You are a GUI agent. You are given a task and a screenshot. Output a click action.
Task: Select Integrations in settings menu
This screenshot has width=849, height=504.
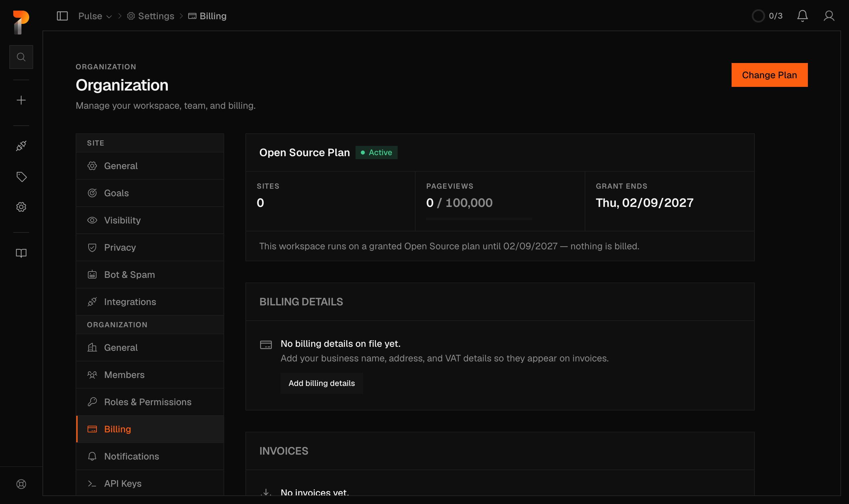point(150,302)
